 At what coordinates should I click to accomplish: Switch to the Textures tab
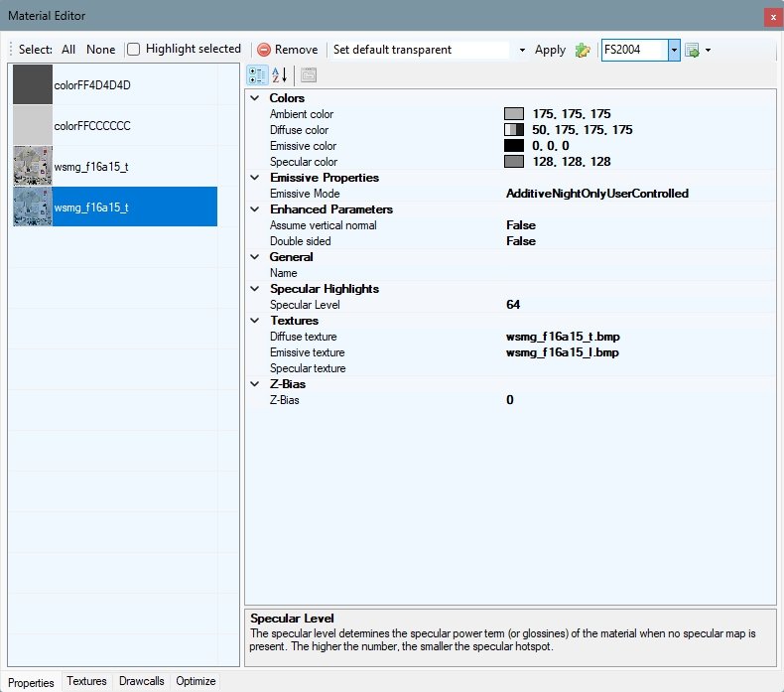(x=86, y=682)
